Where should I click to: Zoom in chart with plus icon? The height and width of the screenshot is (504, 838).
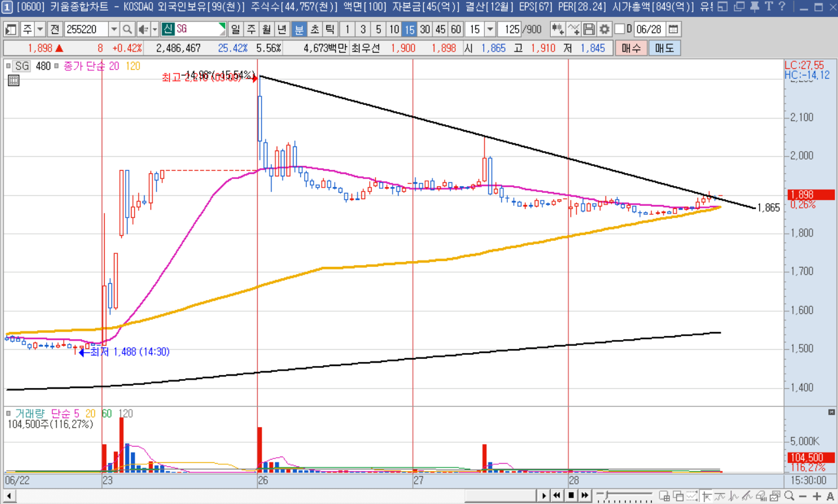[817, 496]
